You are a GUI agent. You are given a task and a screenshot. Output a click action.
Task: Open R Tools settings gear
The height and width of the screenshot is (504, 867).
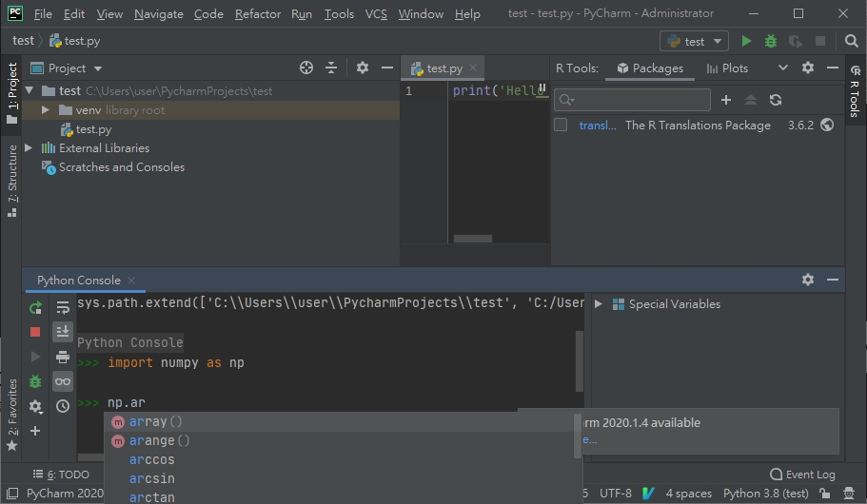[x=808, y=68]
